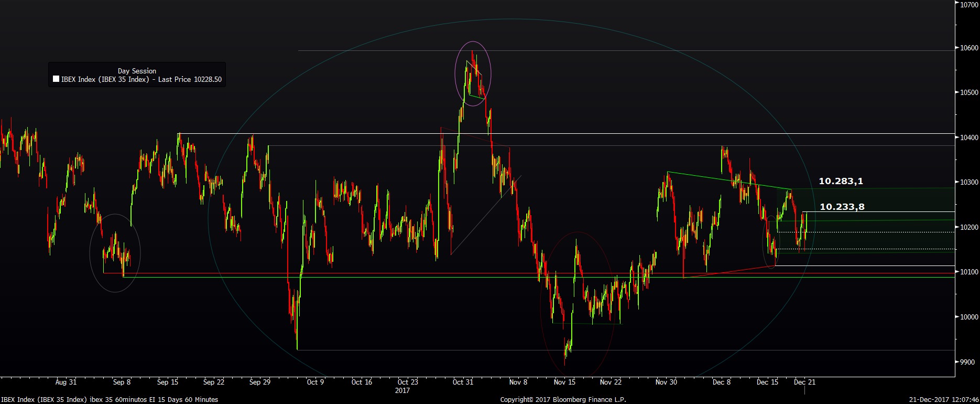Click the white IBEX Index legend swatch

[x=56, y=79]
